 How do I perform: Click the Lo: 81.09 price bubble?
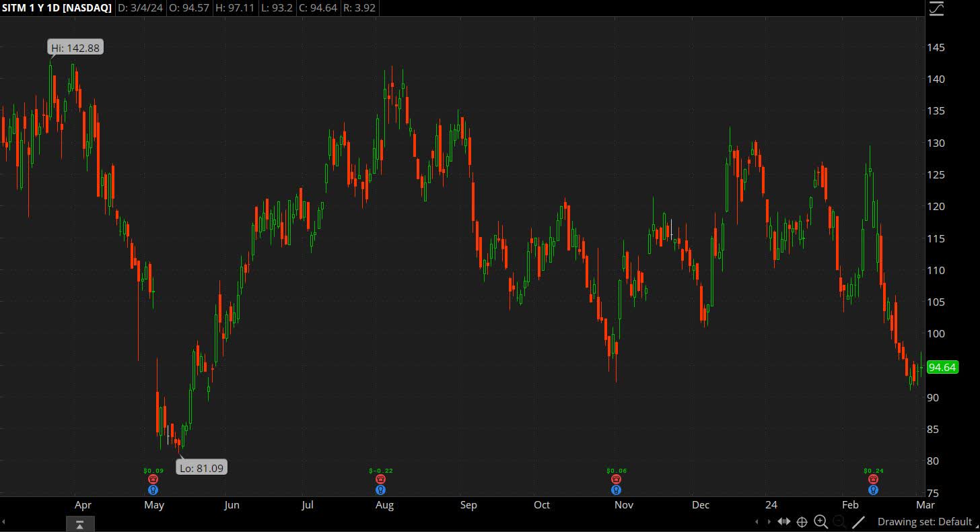201,467
